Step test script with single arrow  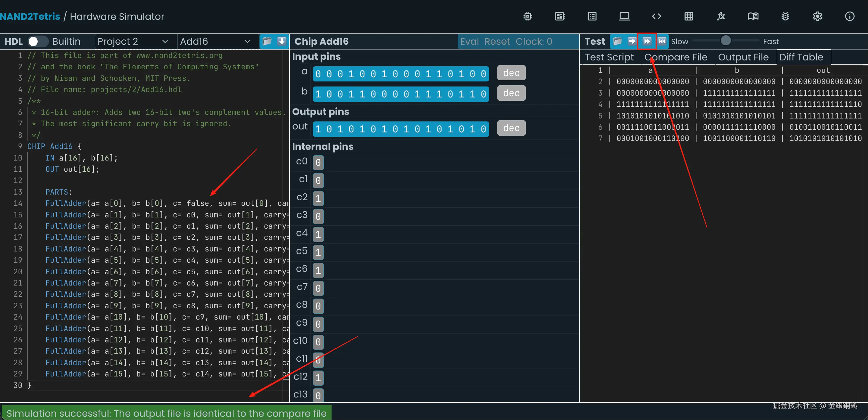pyautogui.click(x=632, y=41)
